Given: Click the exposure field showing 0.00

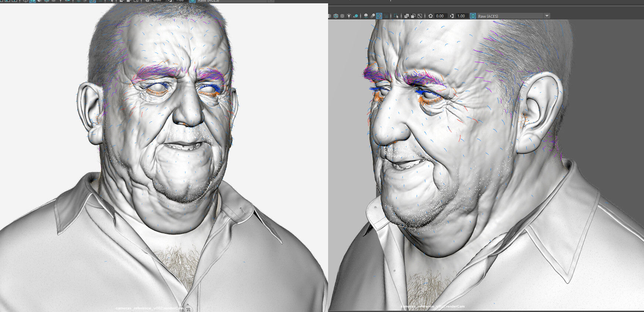Looking at the screenshot, I should pyautogui.click(x=441, y=16).
